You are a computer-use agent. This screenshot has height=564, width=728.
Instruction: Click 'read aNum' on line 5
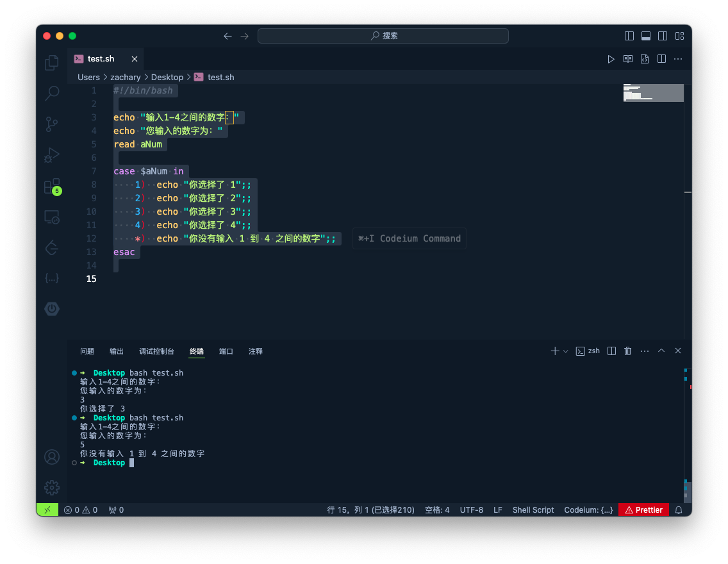point(138,144)
